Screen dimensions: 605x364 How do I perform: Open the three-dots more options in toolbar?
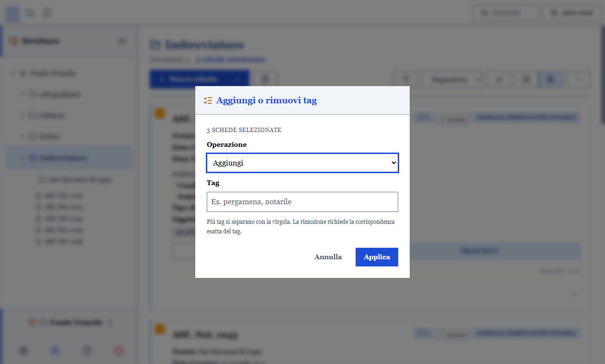pos(578,79)
